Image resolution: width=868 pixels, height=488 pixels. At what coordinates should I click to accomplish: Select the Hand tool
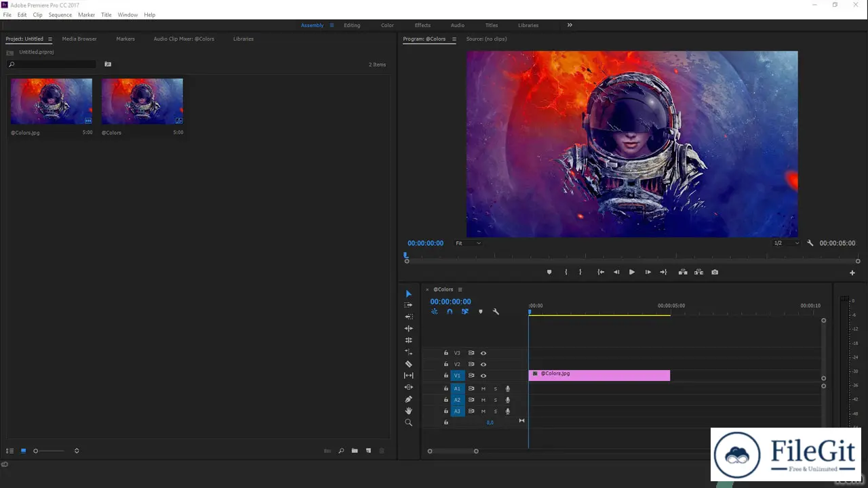tap(408, 411)
